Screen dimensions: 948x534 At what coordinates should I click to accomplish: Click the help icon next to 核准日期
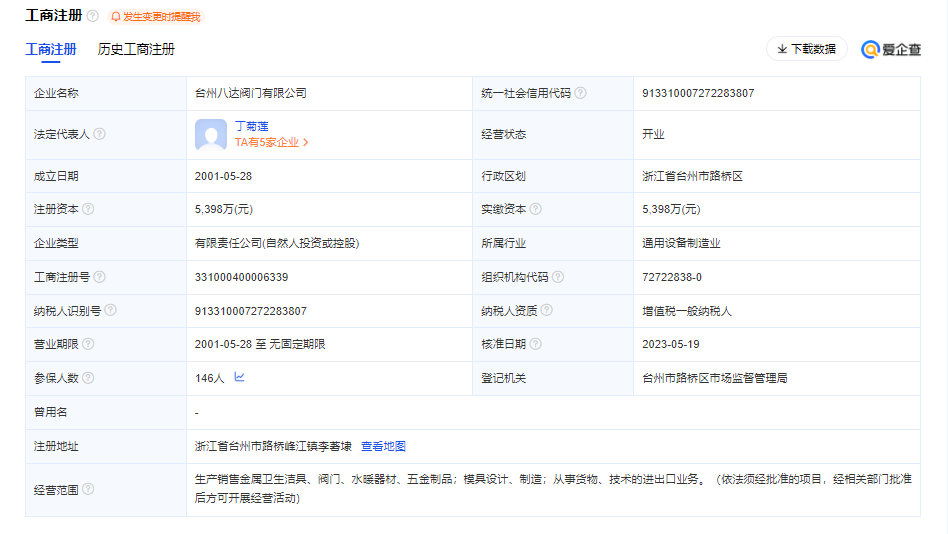pyautogui.click(x=535, y=344)
